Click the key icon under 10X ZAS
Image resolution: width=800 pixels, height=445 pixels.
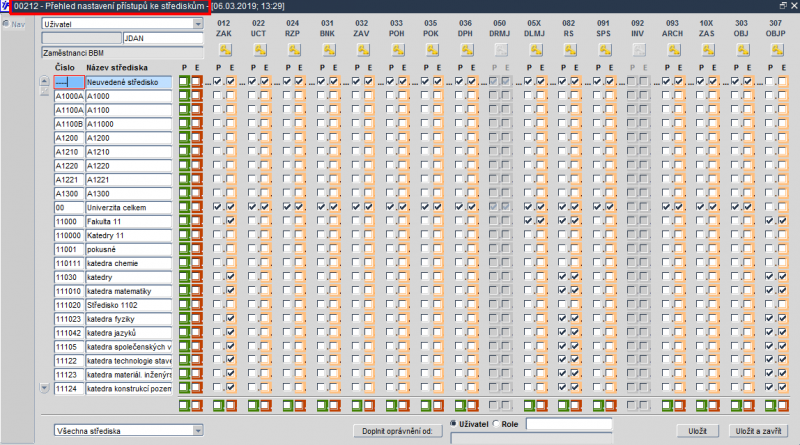coord(708,50)
